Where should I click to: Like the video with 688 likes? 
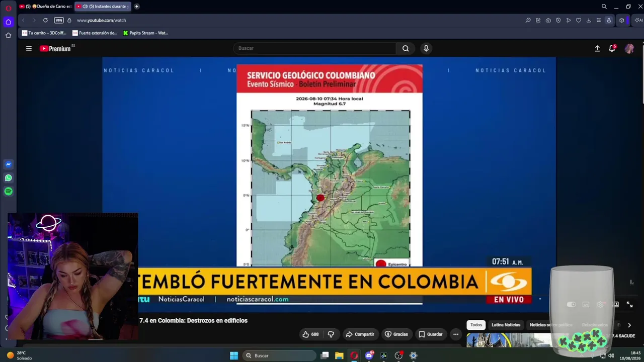[x=310, y=334]
